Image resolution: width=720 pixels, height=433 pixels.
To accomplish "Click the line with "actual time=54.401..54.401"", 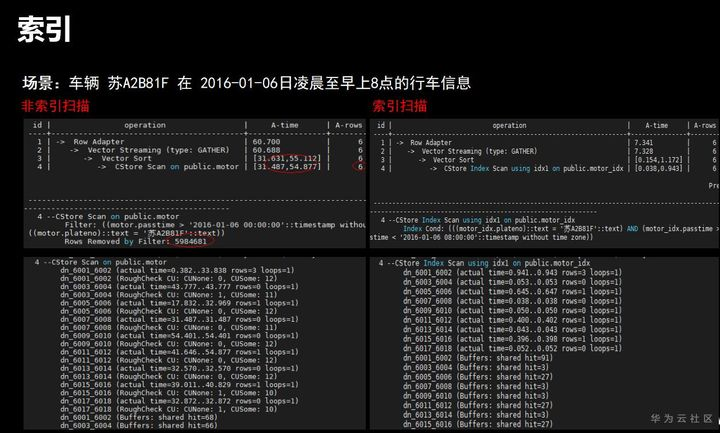I will point(179,336).
